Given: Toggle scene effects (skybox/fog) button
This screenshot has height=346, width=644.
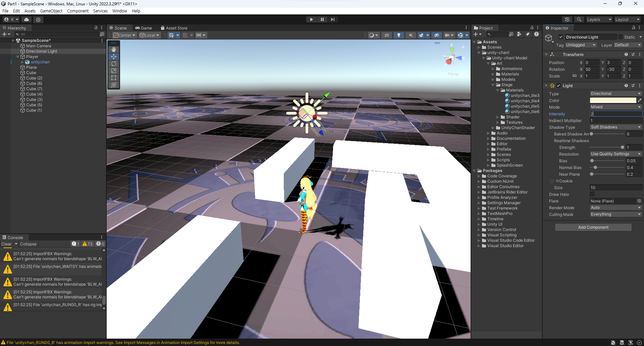Looking at the screenshot, I should [421, 35].
